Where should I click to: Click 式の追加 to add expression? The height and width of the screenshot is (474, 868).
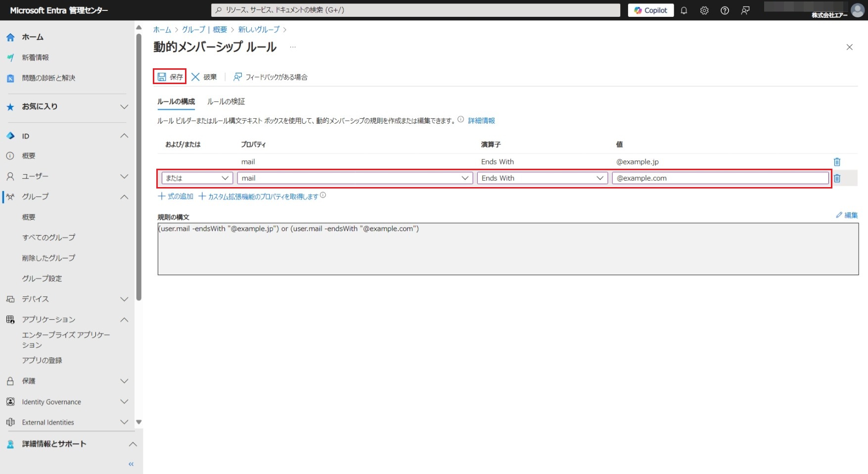point(176,196)
